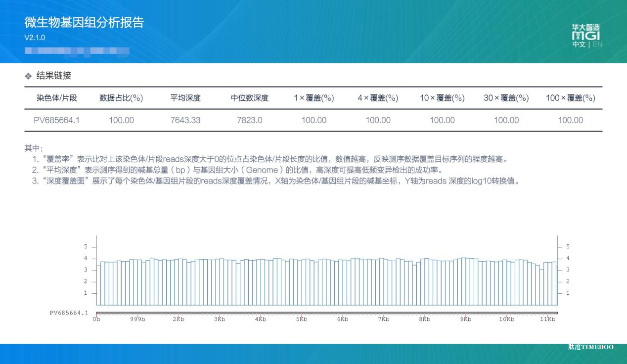Click right y-axis label 4
Image resolution: width=627 pixels, height=364 pixels.
coord(568,258)
